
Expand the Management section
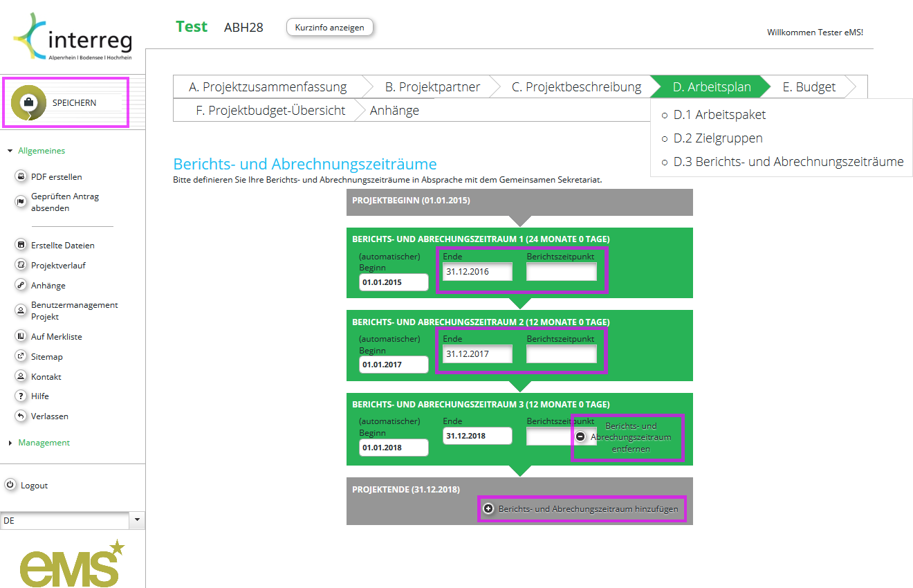click(x=10, y=443)
